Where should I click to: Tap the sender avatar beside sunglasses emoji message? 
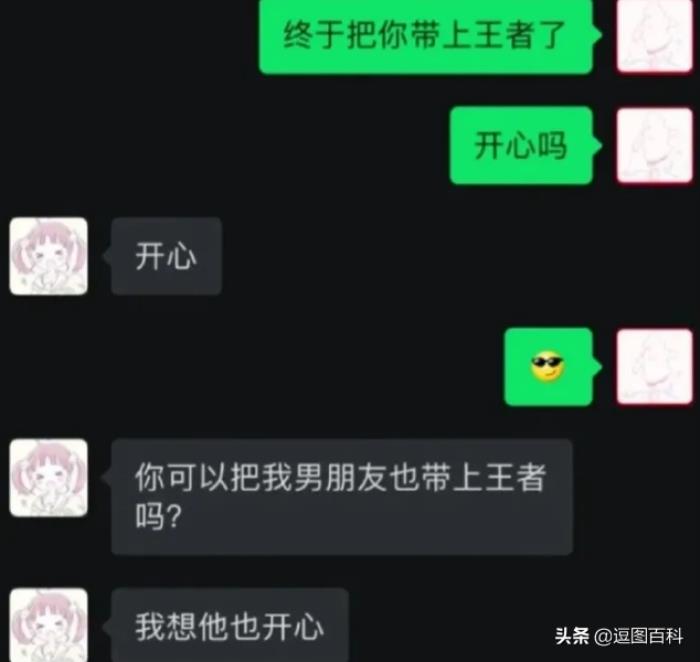(x=654, y=366)
